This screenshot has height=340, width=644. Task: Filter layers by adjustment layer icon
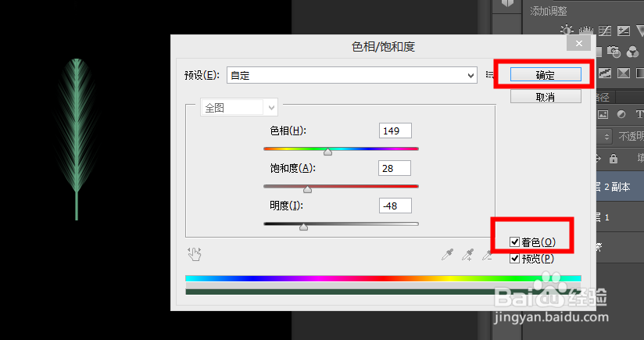[x=621, y=115]
